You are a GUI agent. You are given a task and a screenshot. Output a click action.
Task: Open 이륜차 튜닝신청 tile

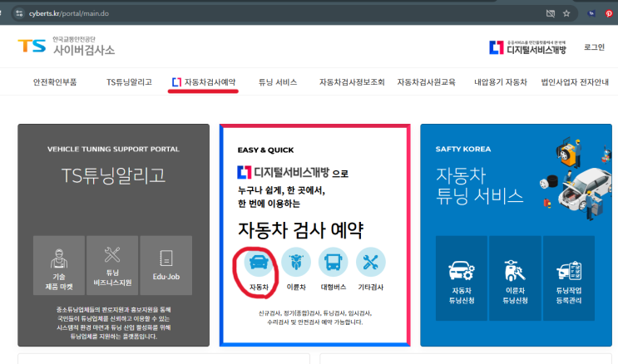515,278
